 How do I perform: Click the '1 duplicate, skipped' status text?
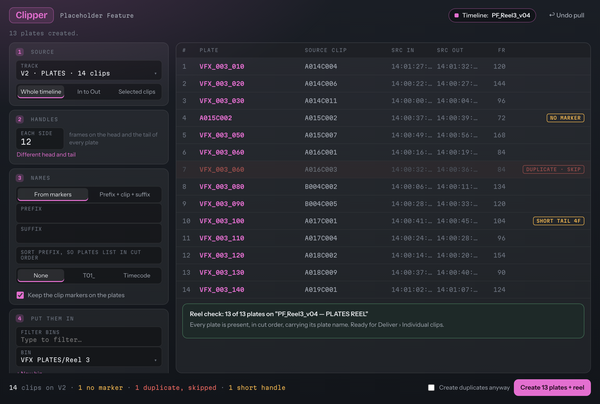(x=176, y=388)
